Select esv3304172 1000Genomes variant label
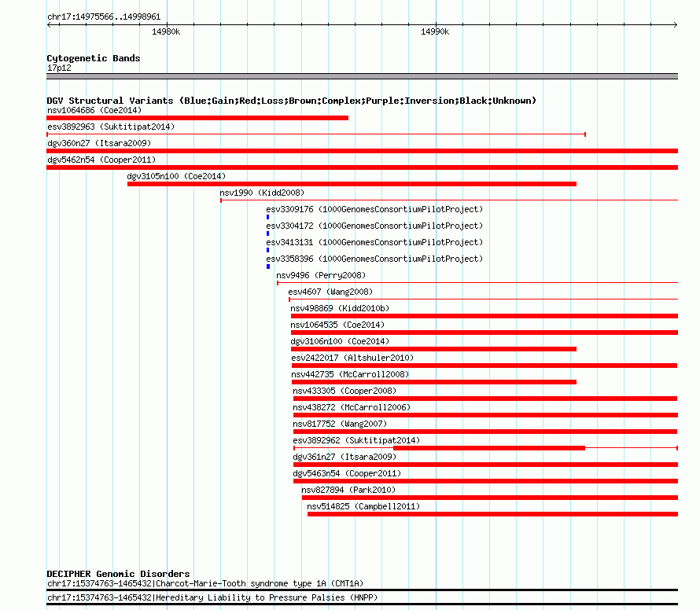 pyautogui.click(x=374, y=226)
